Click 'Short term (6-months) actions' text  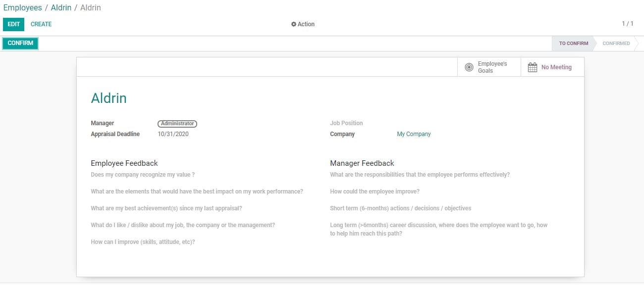click(401, 208)
